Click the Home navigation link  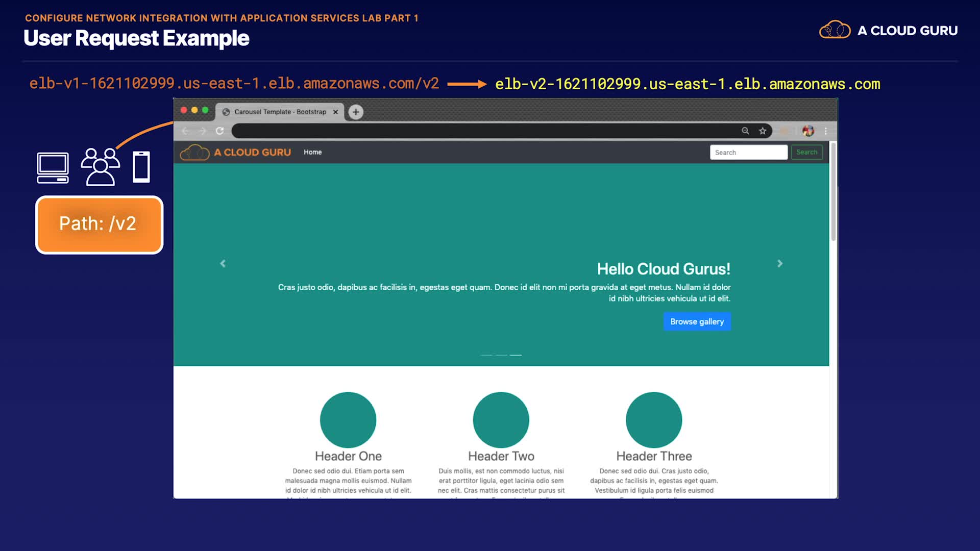tap(312, 152)
